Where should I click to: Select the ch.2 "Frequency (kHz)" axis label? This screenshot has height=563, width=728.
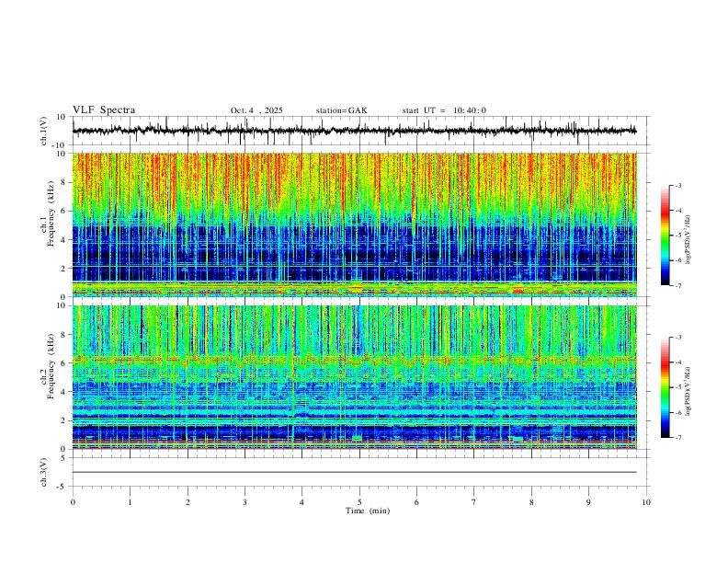tap(51, 366)
